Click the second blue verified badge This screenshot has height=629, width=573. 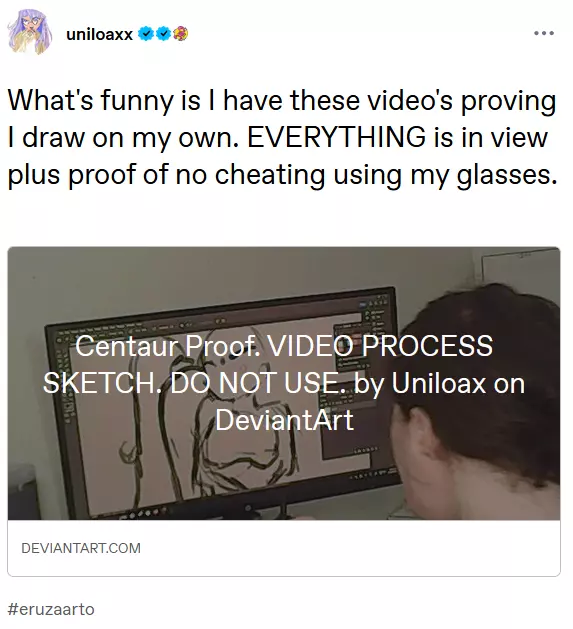(x=163, y=34)
